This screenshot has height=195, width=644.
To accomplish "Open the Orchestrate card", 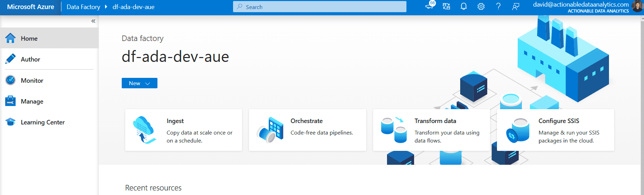I will pos(308,130).
